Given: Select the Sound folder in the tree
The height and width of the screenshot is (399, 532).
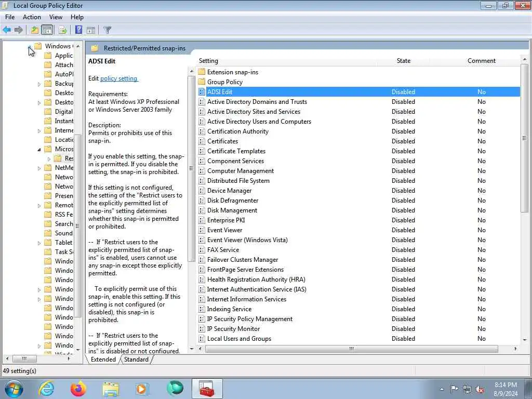Looking at the screenshot, I should click(x=63, y=233).
